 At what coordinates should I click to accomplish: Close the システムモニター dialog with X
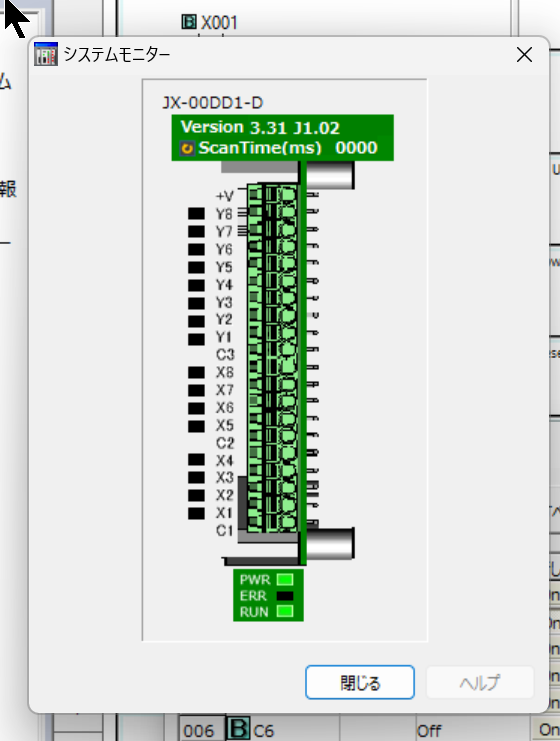click(524, 55)
